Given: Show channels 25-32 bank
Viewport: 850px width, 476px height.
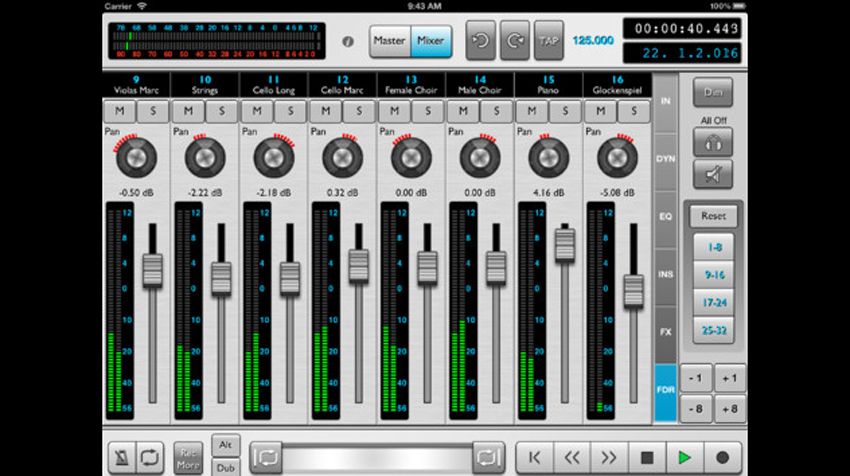Looking at the screenshot, I should [x=714, y=330].
